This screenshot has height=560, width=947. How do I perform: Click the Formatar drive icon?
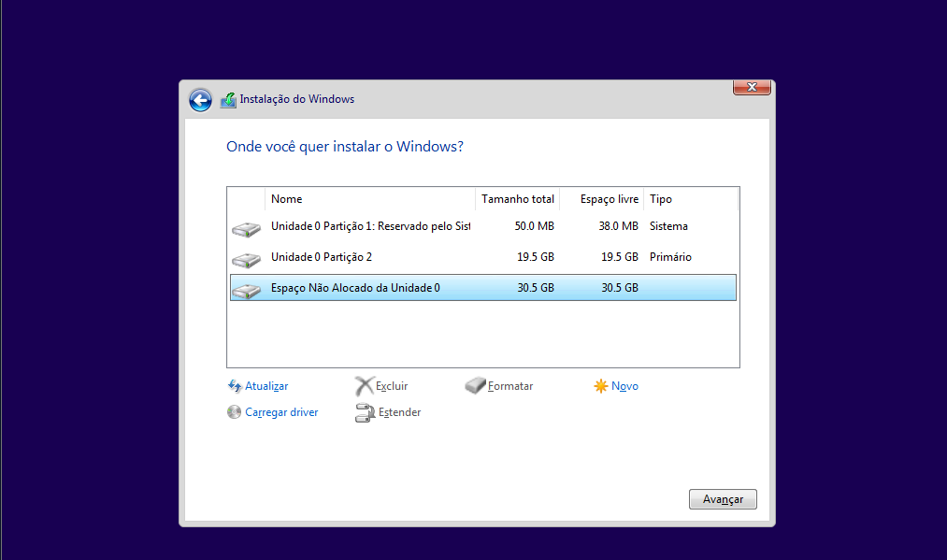click(475, 385)
